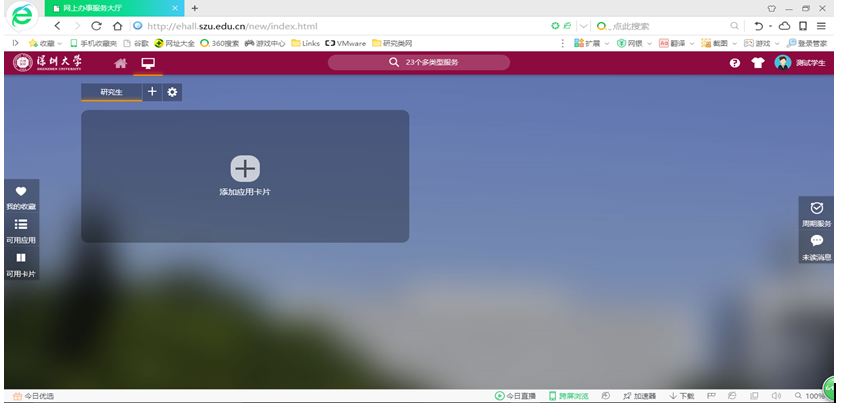This screenshot has height=407, width=846.
Task: Open 登录管家 login manager
Action: pyautogui.click(x=807, y=43)
